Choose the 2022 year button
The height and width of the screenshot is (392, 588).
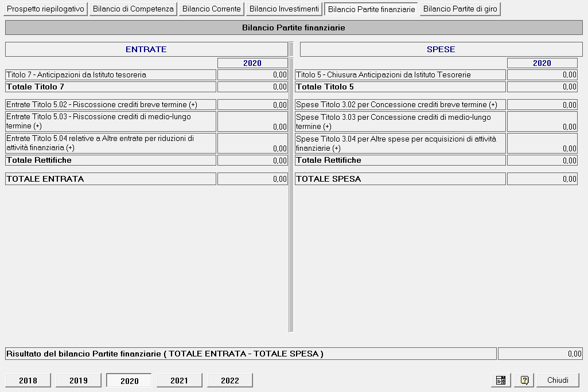(230, 381)
